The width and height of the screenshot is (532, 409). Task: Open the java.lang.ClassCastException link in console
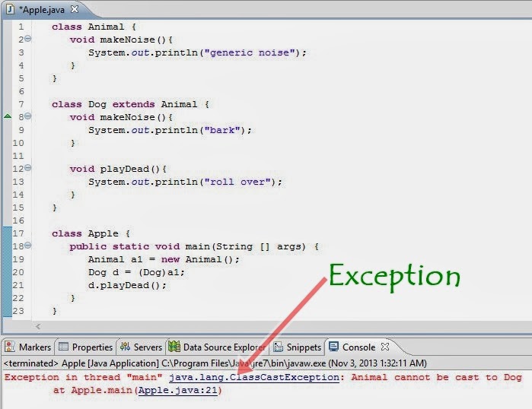tap(254, 377)
